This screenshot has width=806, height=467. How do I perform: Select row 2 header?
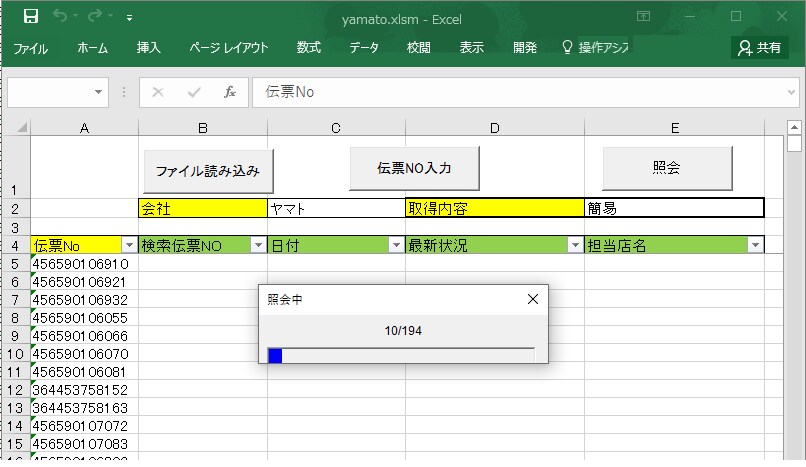pos(15,209)
